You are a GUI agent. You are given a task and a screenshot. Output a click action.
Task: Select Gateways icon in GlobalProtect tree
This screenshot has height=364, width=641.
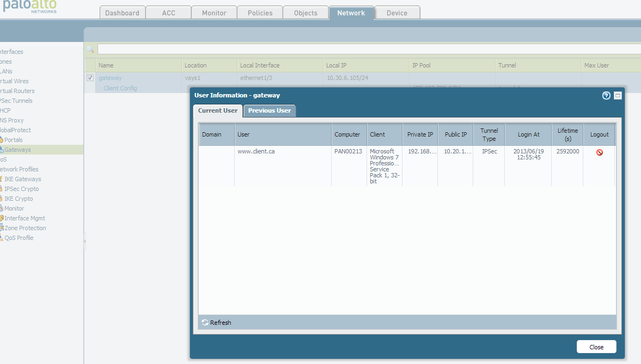2,150
